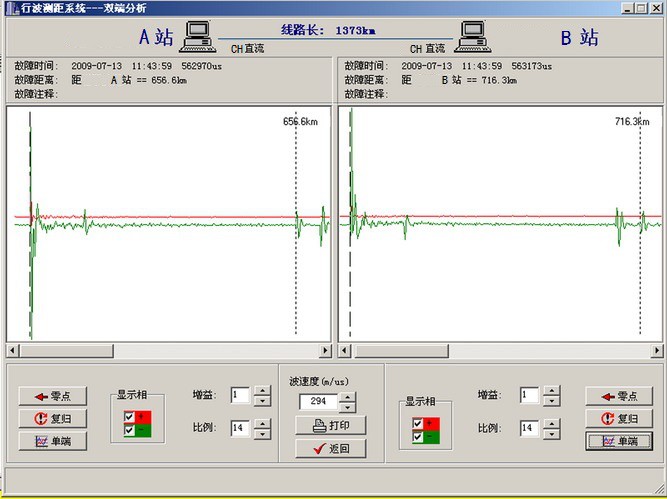Image resolution: width=667 pixels, height=499 pixels.
Task: Click right waveform scrollbar right arrow
Action: (656, 351)
